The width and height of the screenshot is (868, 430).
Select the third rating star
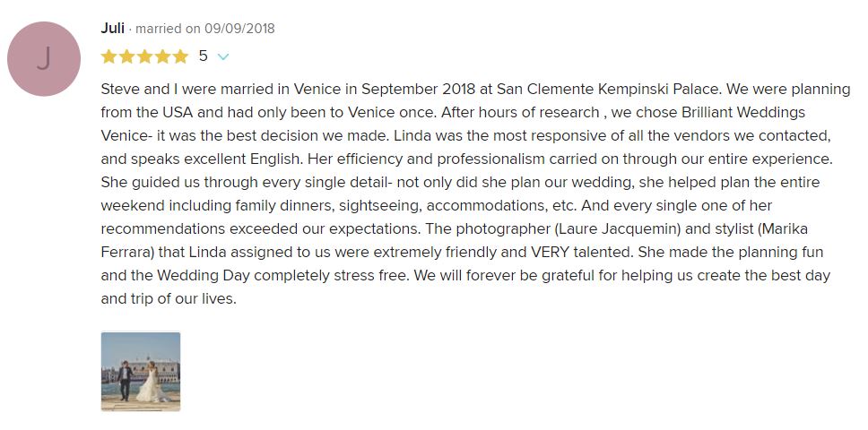(x=145, y=56)
